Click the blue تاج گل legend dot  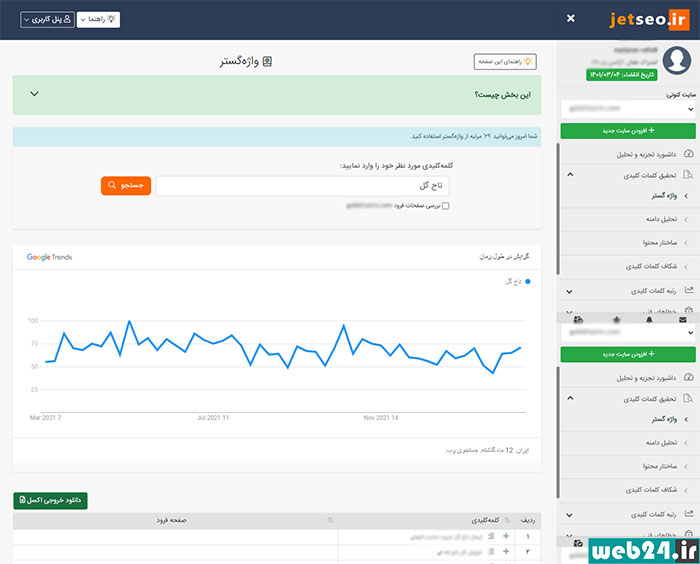pos(528,281)
